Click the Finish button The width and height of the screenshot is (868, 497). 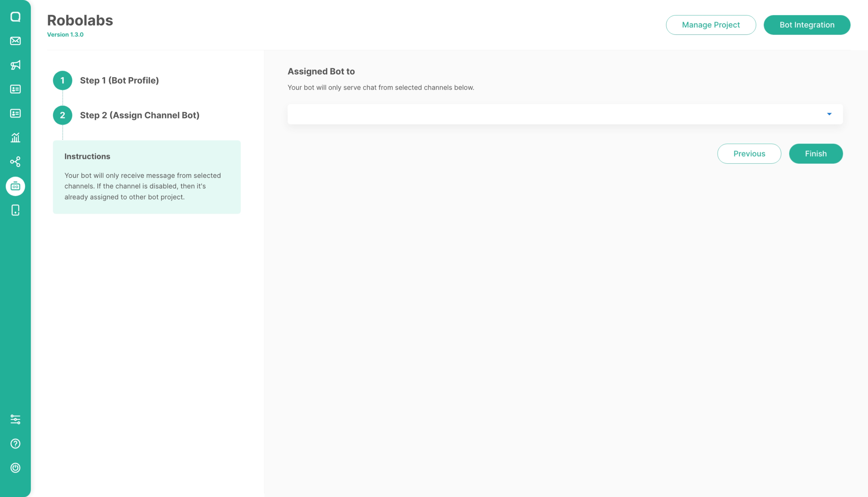click(x=815, y=154)
